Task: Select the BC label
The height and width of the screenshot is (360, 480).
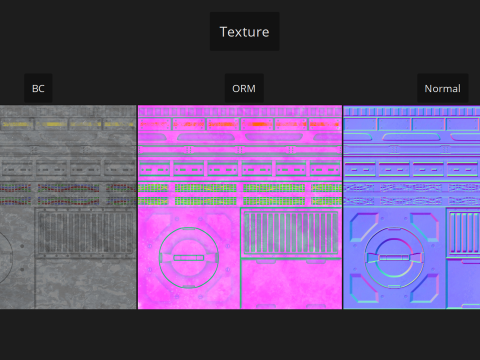Action: pos(38,88)
